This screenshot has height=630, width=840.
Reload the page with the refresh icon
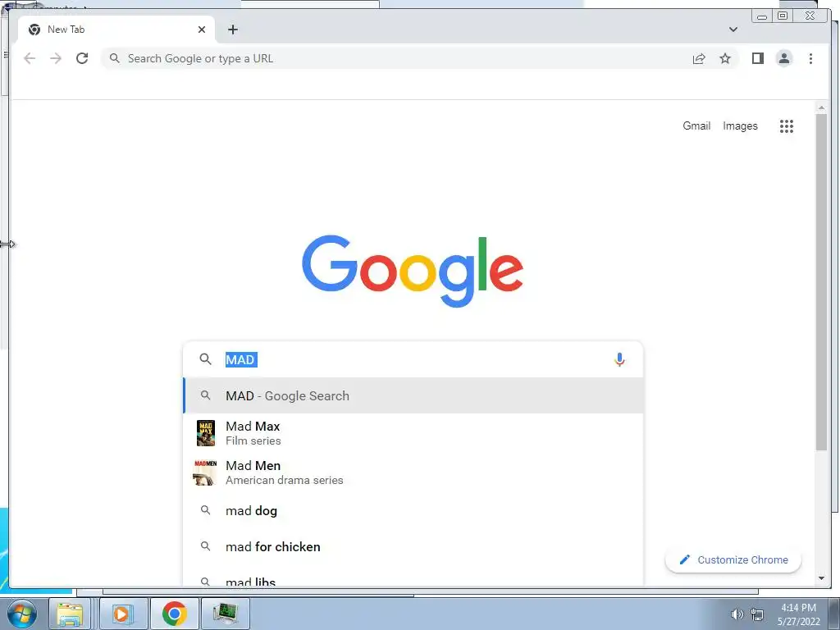(x=82, y=58)
